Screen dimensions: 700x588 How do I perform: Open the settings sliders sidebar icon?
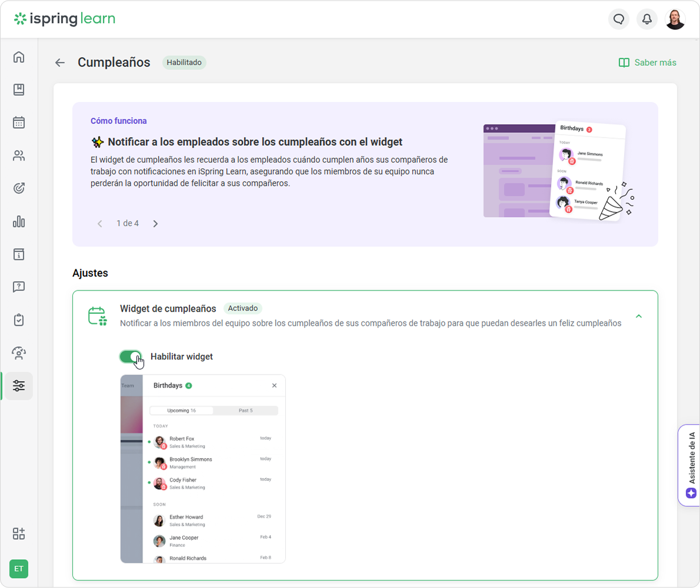pos(19,386)
